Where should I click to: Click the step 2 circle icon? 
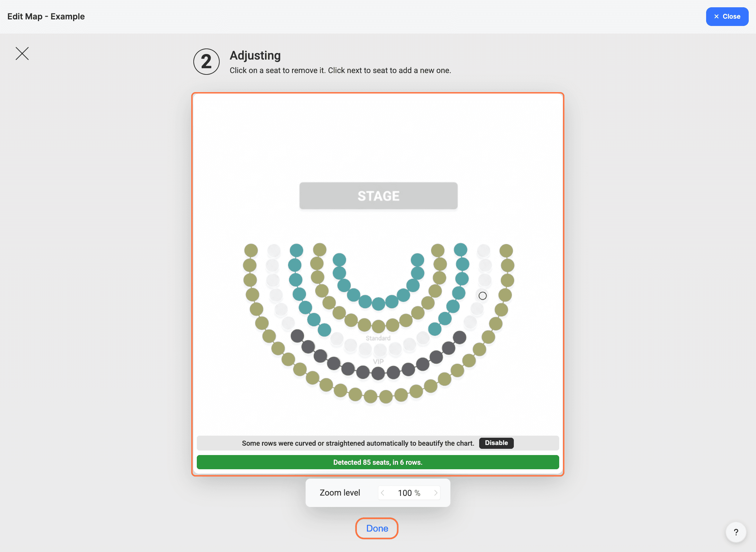(206, 62)
